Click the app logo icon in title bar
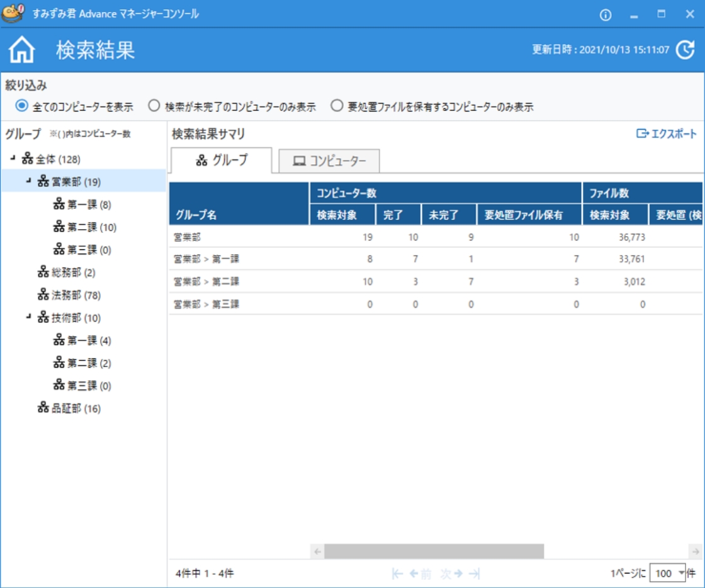Image resolution: width=705 pixels, height=588 pixels. [13, 13]
